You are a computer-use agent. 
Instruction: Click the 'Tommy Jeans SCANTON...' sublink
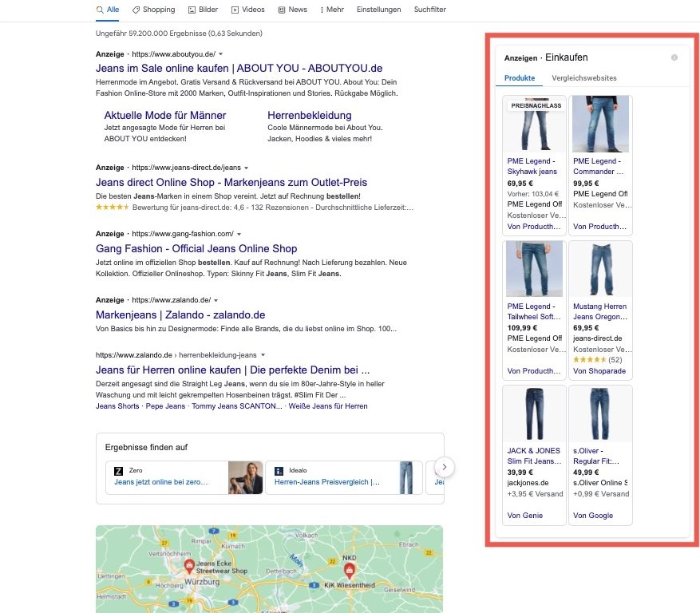[x=236, y=406]
